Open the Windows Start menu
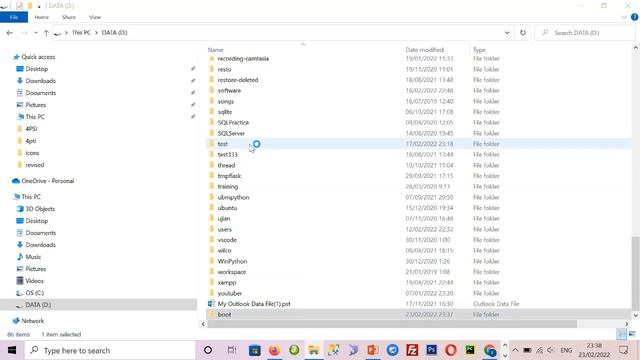 pos(12,350)
